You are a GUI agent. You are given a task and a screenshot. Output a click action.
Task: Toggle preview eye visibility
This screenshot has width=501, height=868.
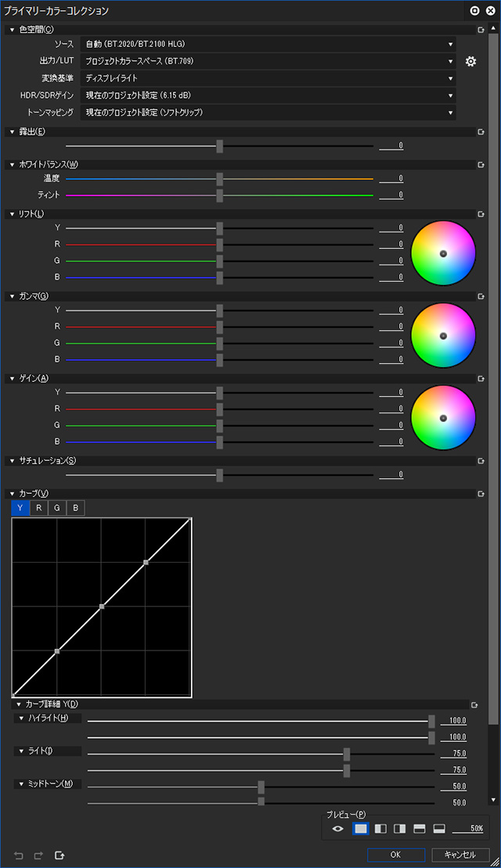pos(338,829)
